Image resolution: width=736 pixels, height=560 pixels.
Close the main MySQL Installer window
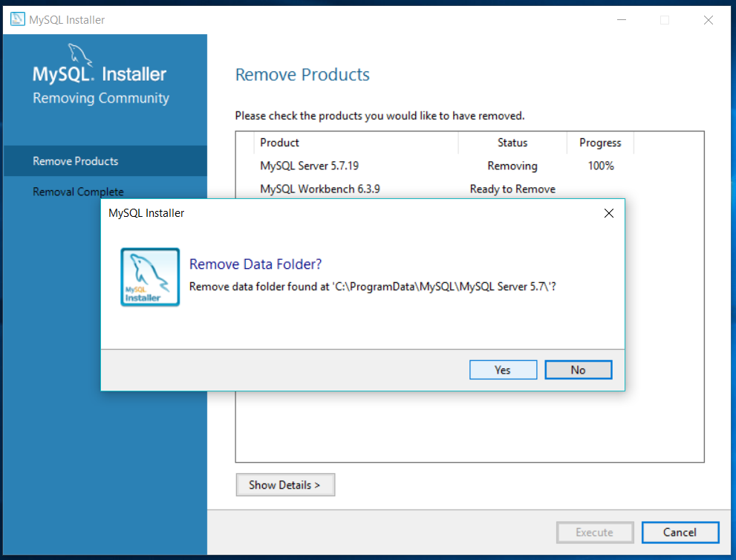point(709,20)
